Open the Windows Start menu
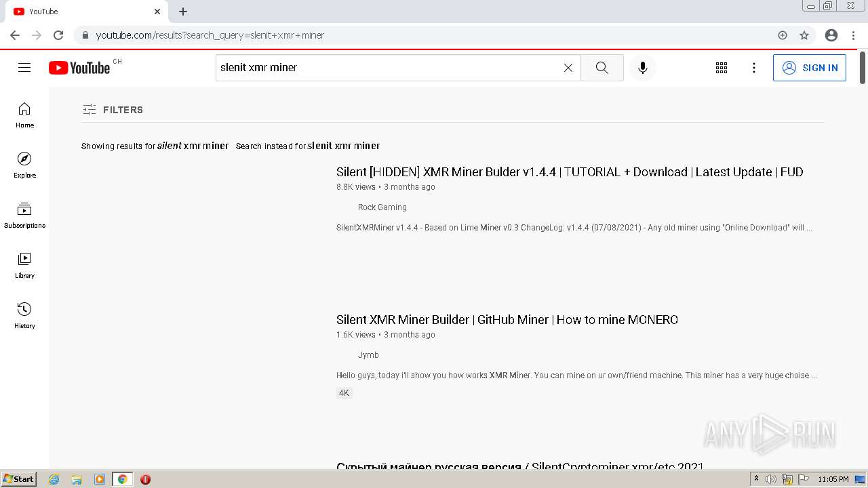 point(18,479)
